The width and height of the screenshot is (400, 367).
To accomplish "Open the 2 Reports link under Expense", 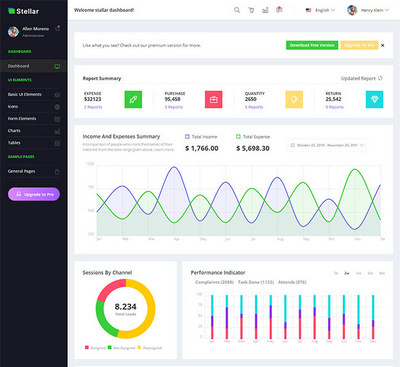I will [93, 107].
